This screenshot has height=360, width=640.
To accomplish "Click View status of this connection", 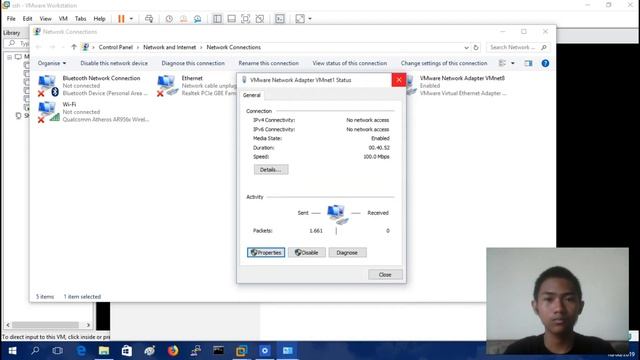I will pos(350,63).
